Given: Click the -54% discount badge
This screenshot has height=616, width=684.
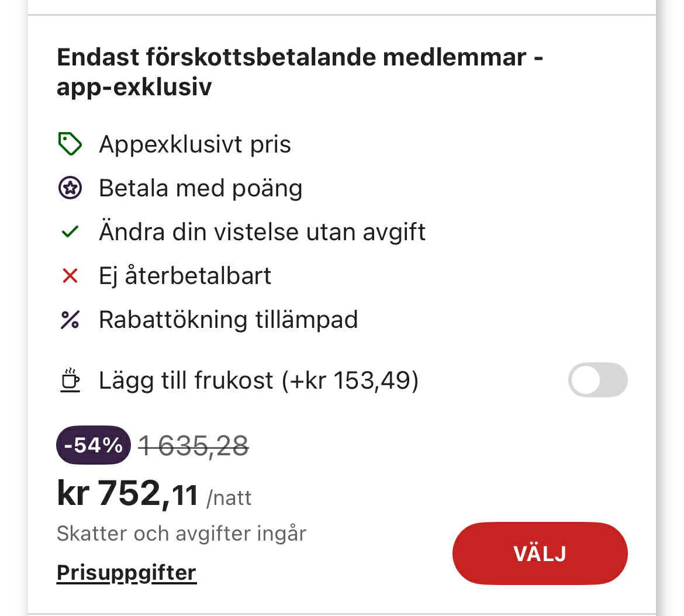Looking at the screenshot, I should (93, 445).
